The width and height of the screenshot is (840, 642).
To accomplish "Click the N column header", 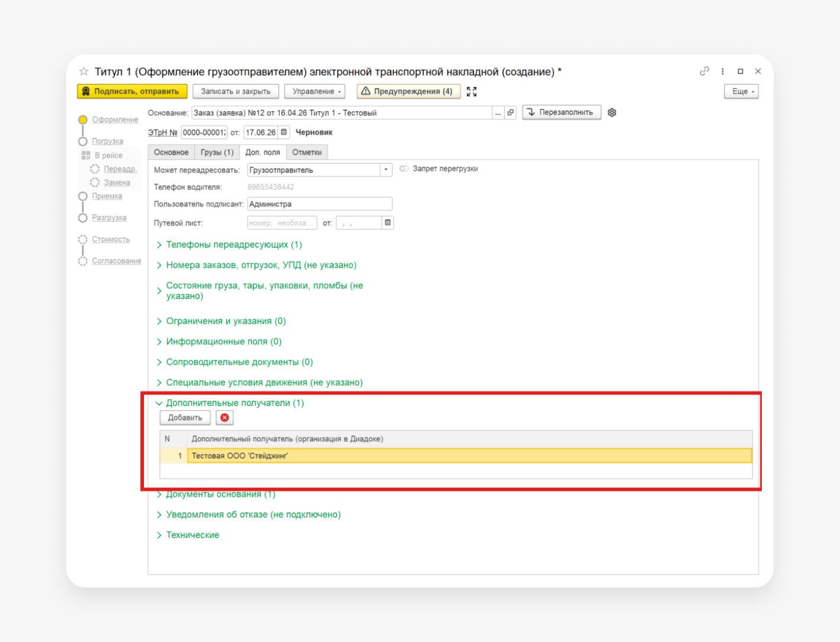I will (174, 439).
